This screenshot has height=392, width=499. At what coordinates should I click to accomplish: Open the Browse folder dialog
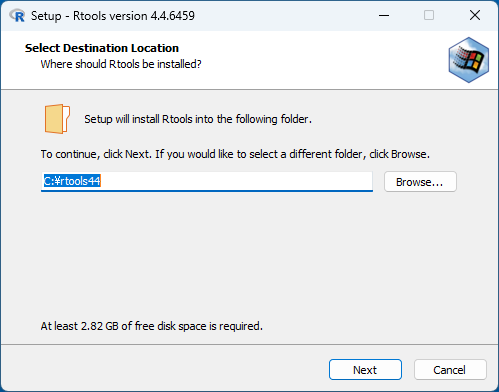point(420,182)
